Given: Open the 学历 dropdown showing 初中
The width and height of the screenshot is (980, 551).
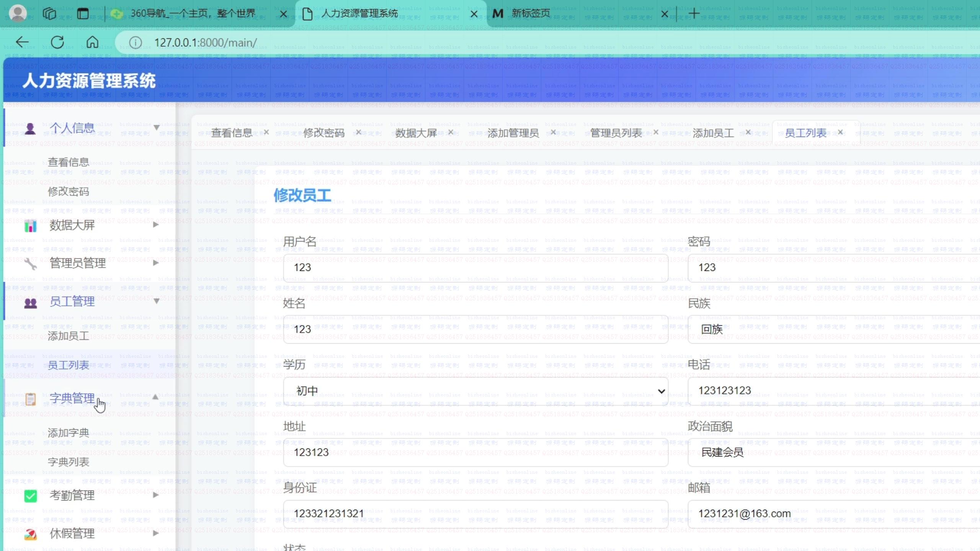Looking at the screenshot, I should [476, 391].
